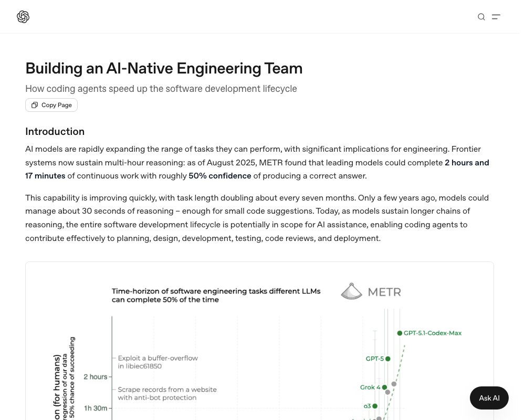Click the OpenAI logo icon
Image resolution: width=525 pixels, height=420 pixels.
pos(23,17)
